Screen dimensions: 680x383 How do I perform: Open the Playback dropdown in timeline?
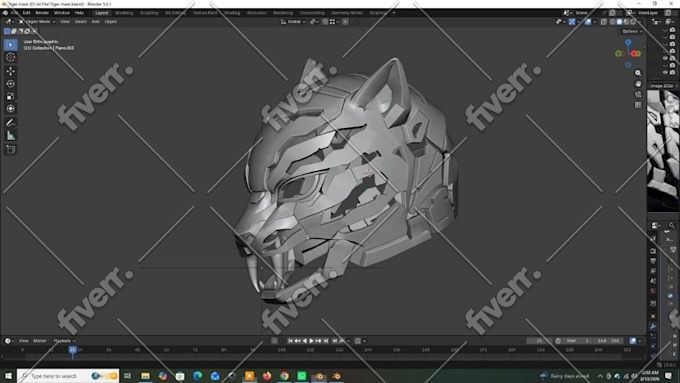pos(64,341)
